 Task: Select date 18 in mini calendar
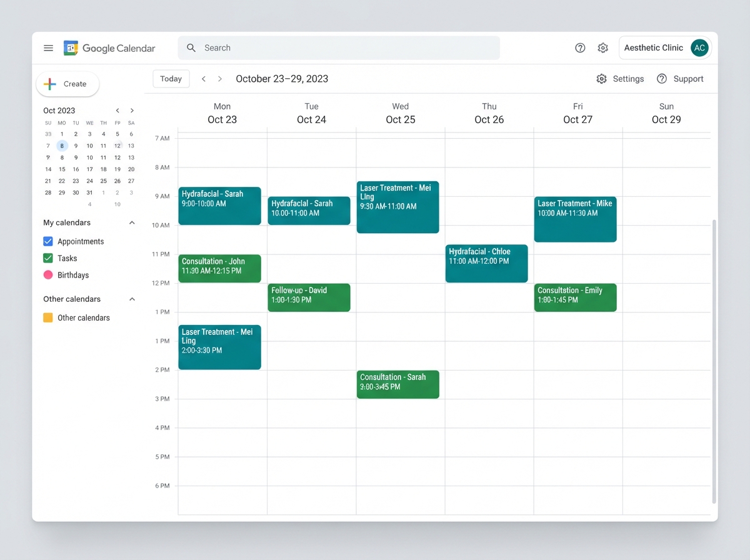click(103, 169)
